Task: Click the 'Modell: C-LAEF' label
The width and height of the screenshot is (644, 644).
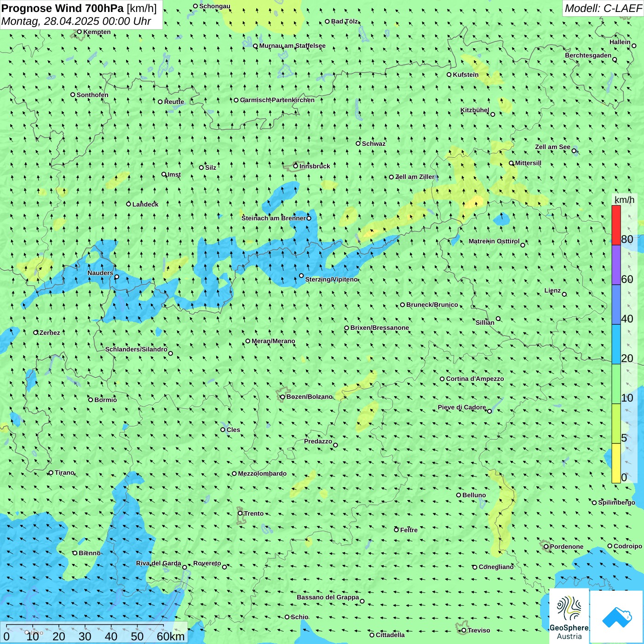Action: coord(603,8)
